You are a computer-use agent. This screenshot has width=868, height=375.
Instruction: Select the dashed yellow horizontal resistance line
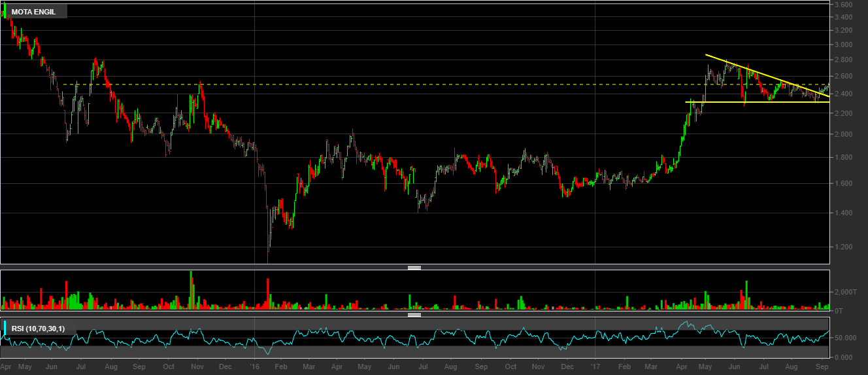tap(446, 84)
